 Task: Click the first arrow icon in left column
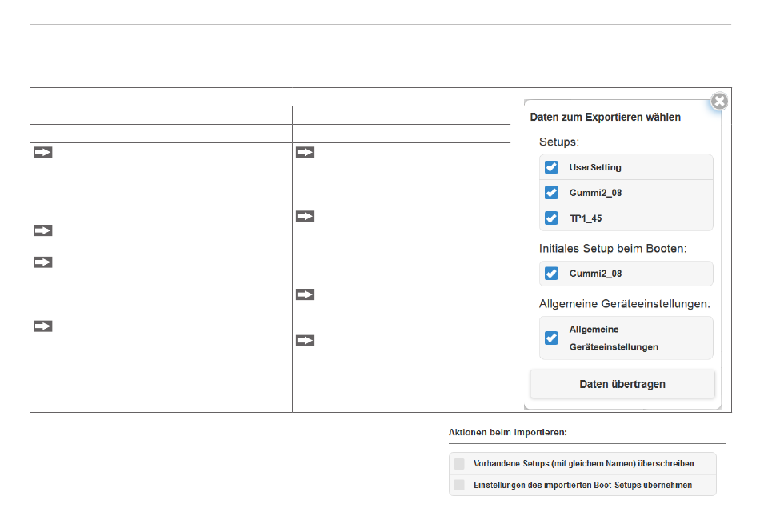[42, 152]
